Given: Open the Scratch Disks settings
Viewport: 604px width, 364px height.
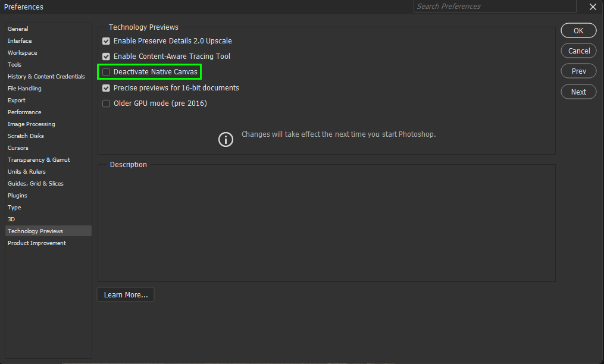Looking at the screenshot, I should tap(26, 136).
